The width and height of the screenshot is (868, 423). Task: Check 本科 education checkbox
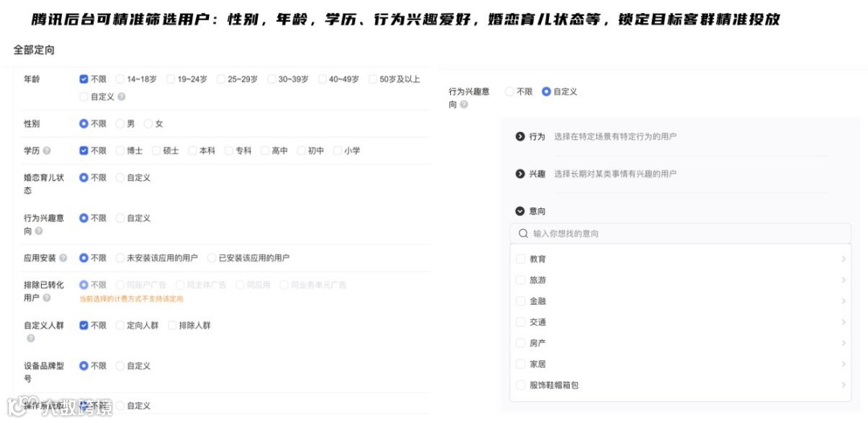[x=193, y=150]
